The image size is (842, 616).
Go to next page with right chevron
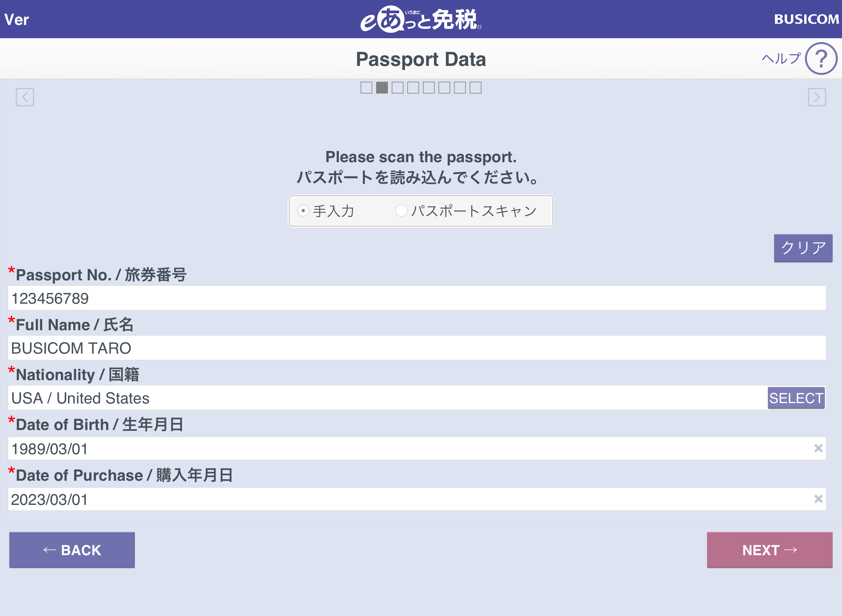pos(817,97)
